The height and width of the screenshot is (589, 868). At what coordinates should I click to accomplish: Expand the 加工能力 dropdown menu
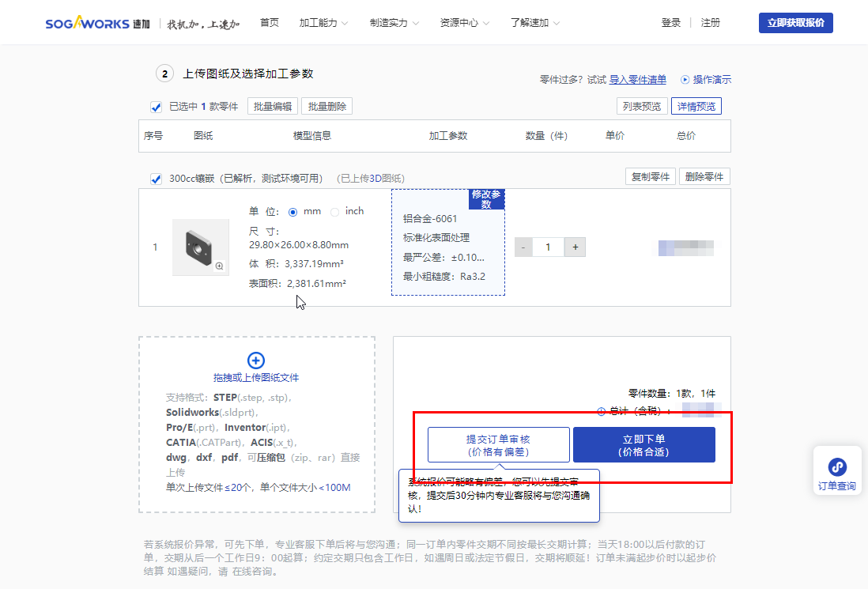pos(323,23)
